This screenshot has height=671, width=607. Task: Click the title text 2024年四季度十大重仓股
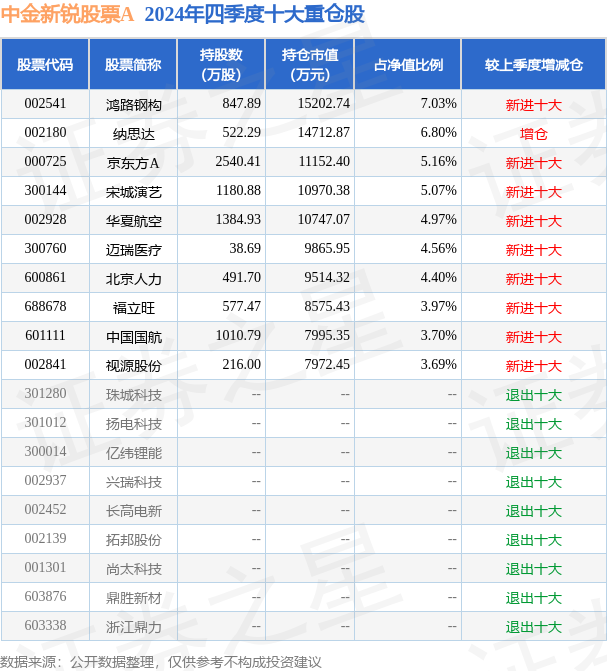[x=255, y=14]
